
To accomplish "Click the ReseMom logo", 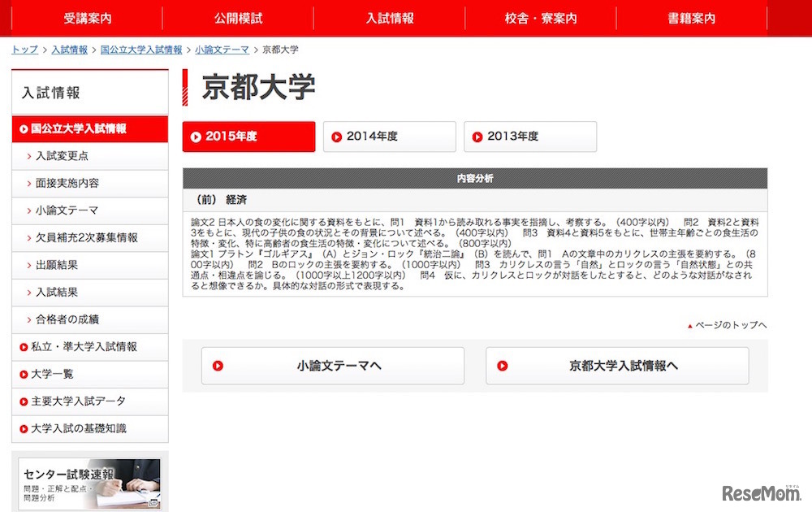I will click(x=761, y=494).
